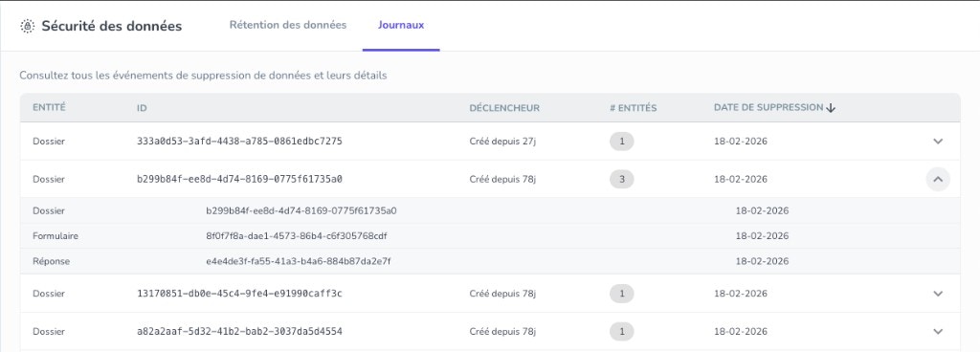Screen dimensions: 980x352
Task: Open the Rétention des données tab
Action: 287,26
